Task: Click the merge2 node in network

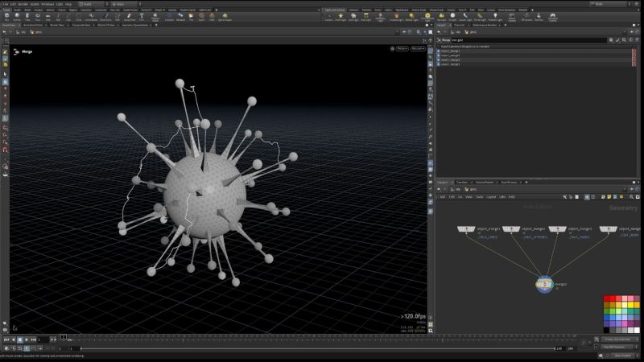Action: click(x=543, y=284)
